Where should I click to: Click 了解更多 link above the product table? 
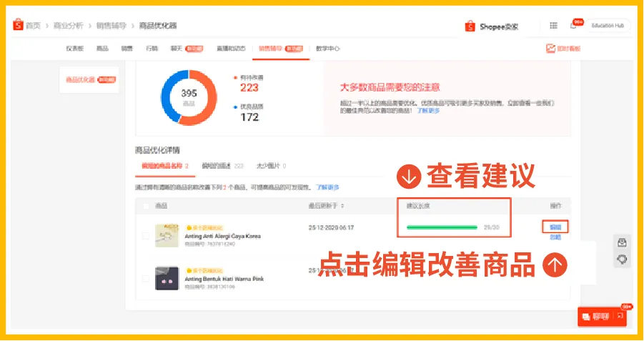tap(327, 187)
